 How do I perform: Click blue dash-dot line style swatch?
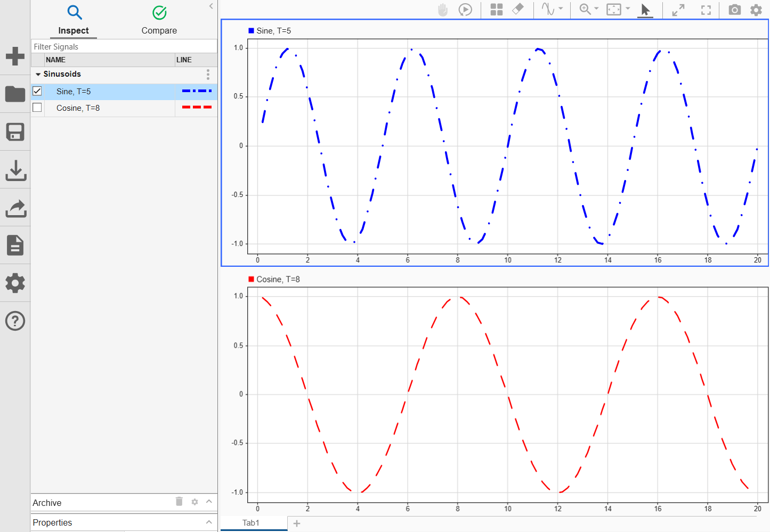point(197,91)
